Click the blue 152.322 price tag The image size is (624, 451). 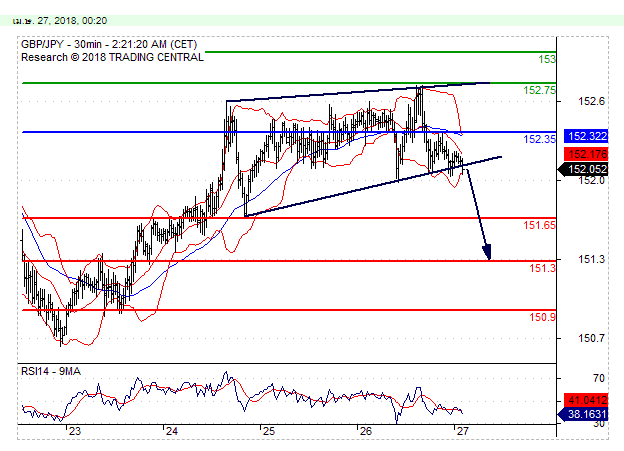click(586, 136)
